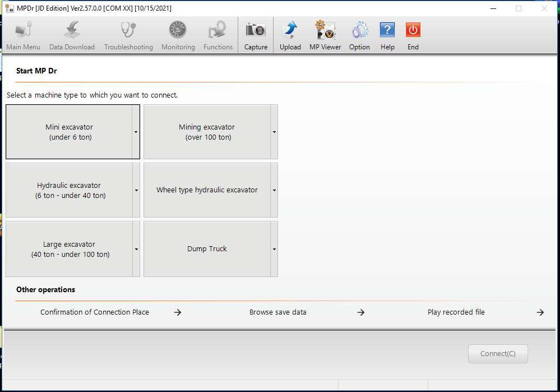Viewport: 560px width, 392px height.
Task: Select Mining excavator (over 100 ton)
Action: coord(207,132)
